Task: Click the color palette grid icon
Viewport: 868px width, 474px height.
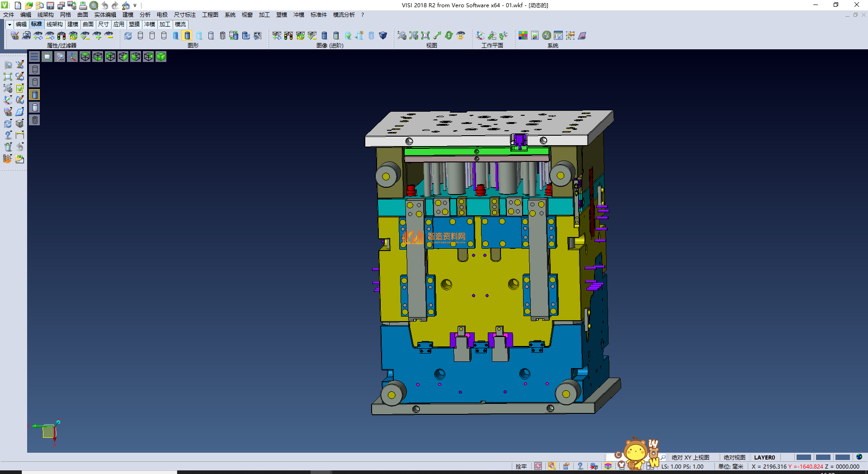Action: (523, 36)
